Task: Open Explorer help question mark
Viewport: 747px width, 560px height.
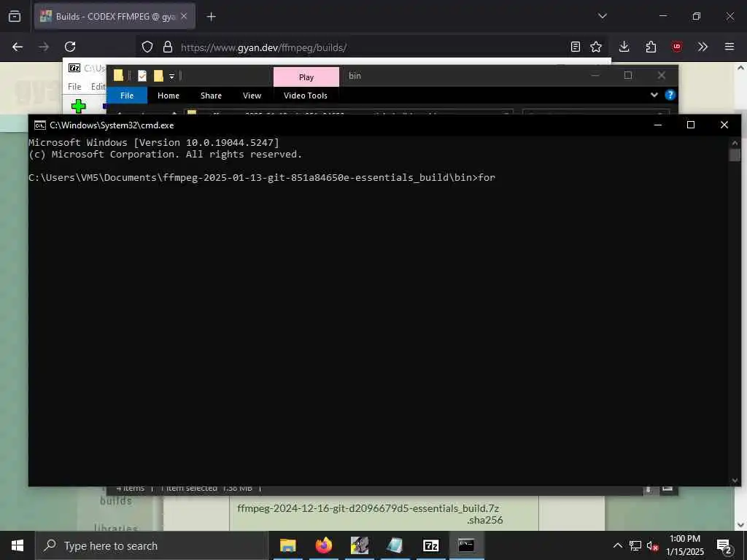Action: click(x=670, y=95)
